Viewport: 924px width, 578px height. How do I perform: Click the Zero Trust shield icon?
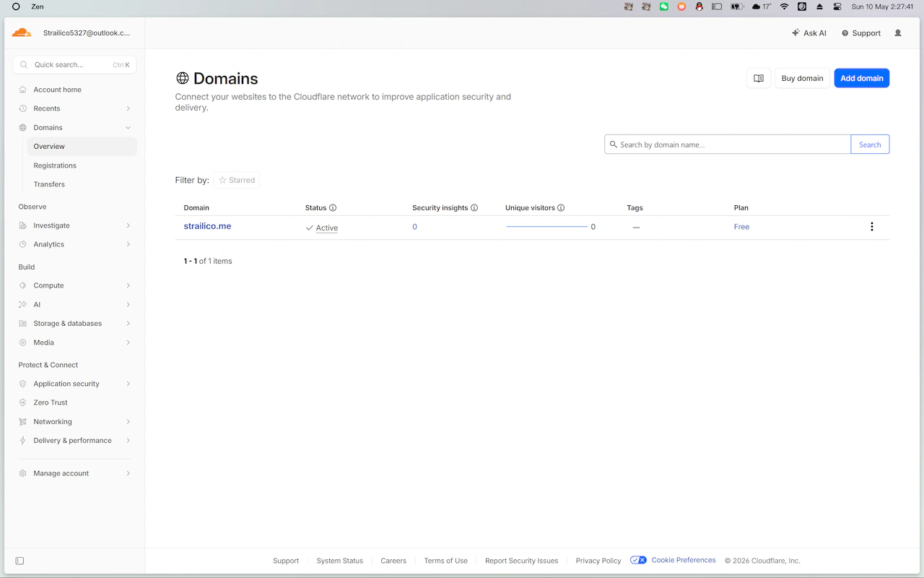coord(23,402)
